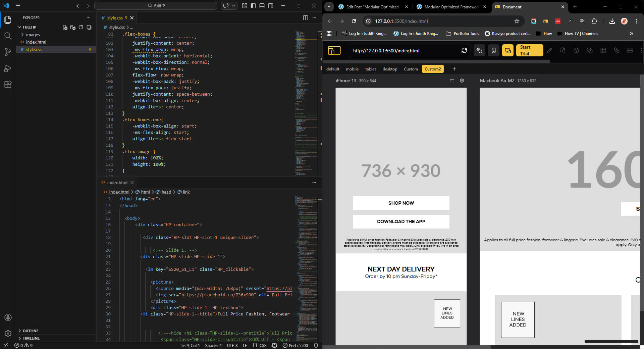The height and width of the screenshot is (349, 644).
Task: Click the horizontal scrollbar in Macbook preview
Action: 611,342
